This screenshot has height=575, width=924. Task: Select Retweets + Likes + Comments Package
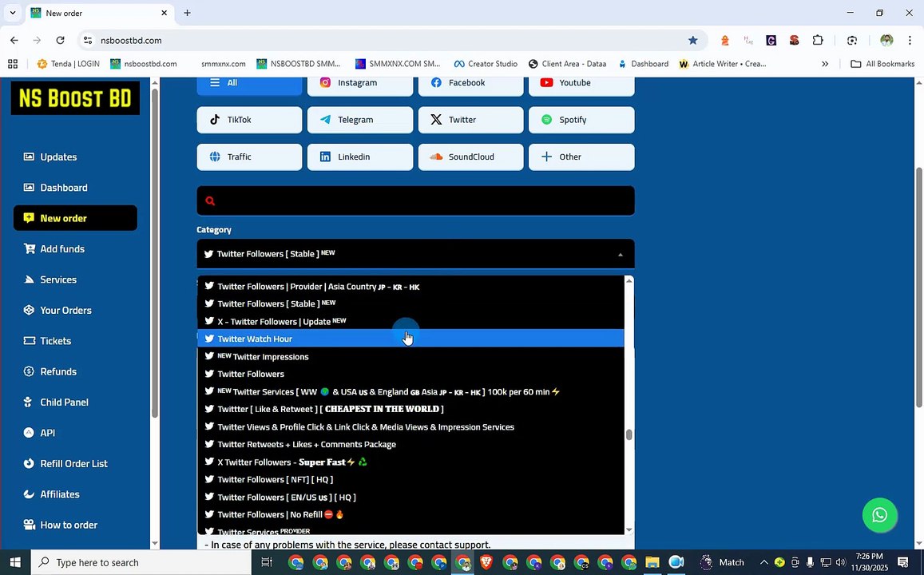click(x=410, y=444)
